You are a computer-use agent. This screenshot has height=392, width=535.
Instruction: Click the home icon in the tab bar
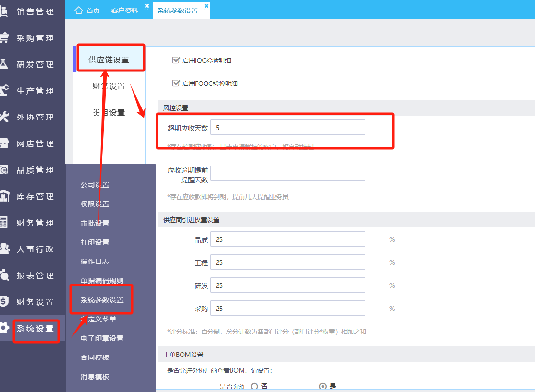click(78, 10)
